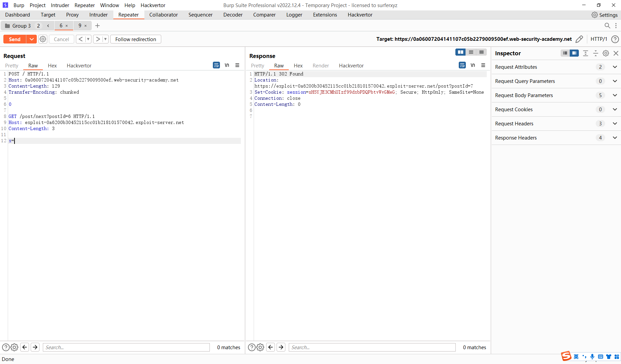Click Sogou input method tray icon

566,356
